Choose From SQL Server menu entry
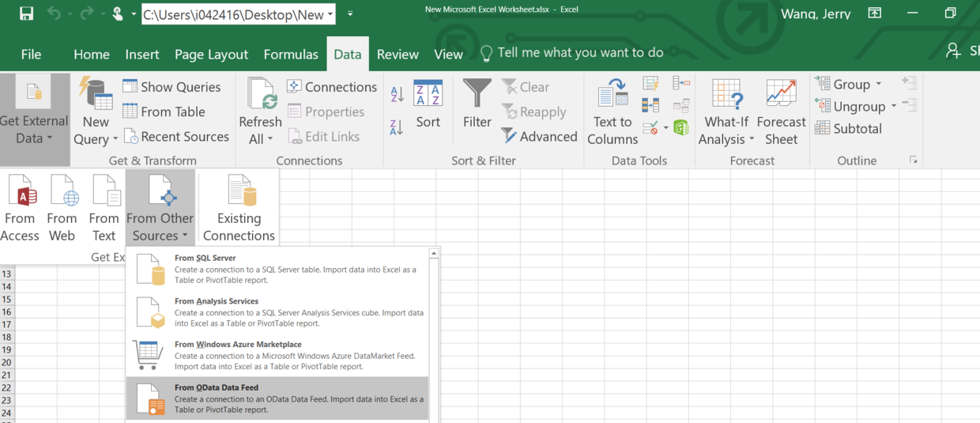Image resolution: width=980 pixels, height=423 pixels. click(277, 269)
